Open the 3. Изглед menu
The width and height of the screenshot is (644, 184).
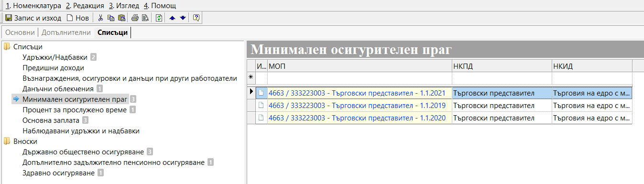pyautogui.click(x=124, y=6)
